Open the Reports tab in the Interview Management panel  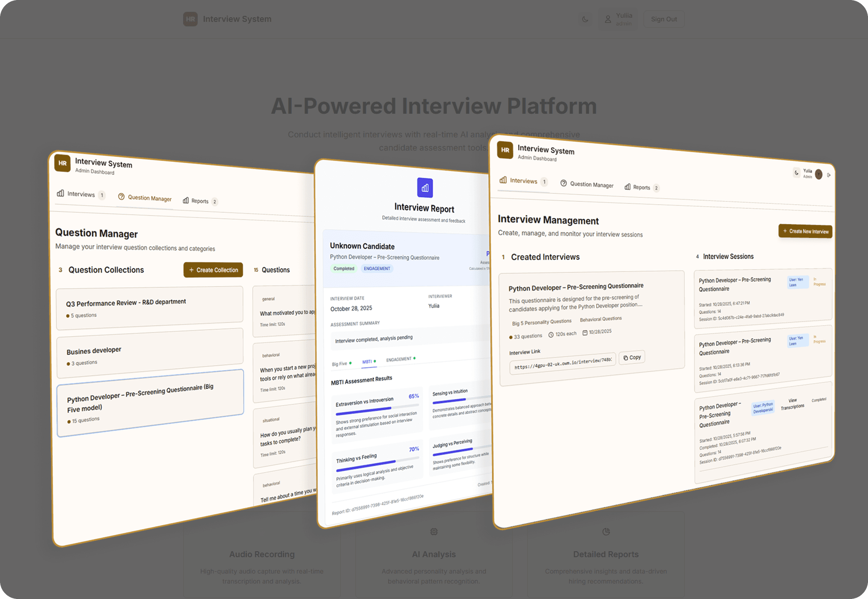[642, 187]
